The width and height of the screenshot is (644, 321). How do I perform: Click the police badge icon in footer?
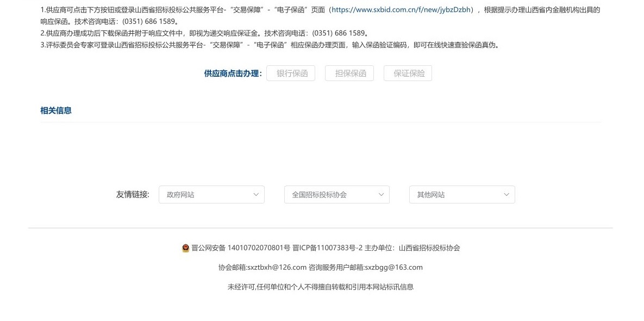click(185, 248)
